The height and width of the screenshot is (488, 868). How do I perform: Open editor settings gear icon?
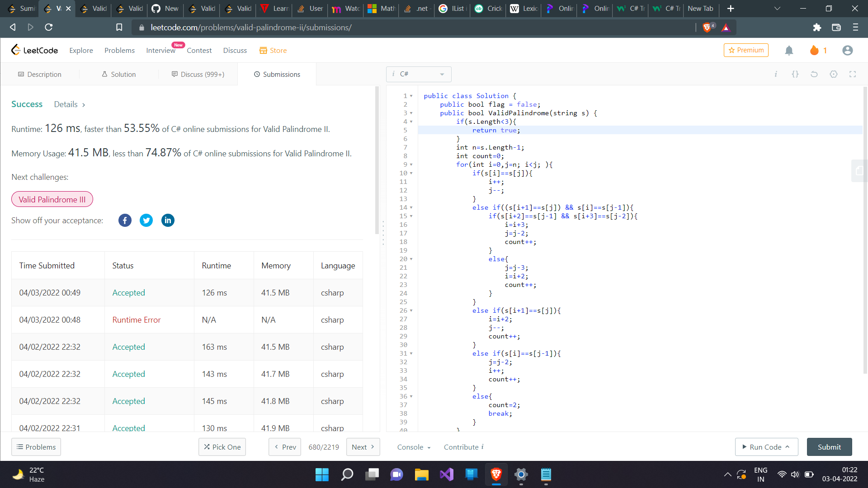tap(834, 74)
